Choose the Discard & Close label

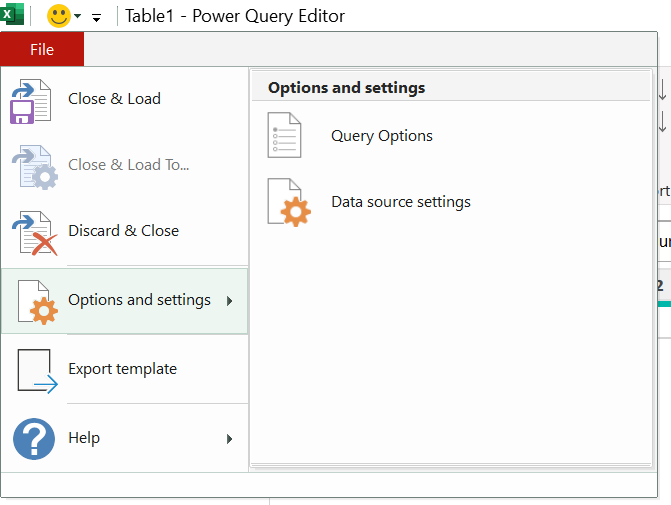click(x=123, y=231)
